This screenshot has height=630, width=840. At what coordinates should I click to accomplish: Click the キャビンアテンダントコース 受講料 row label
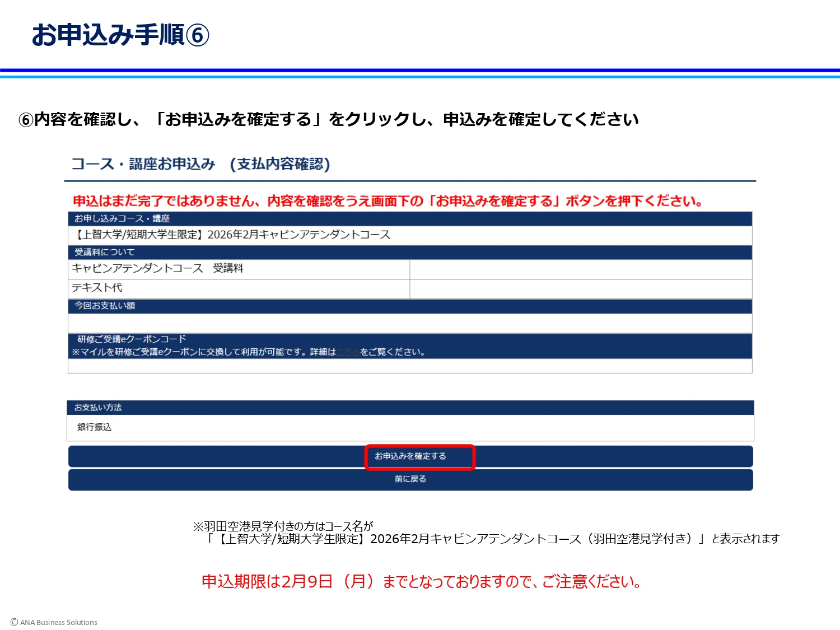pos(157,269)
